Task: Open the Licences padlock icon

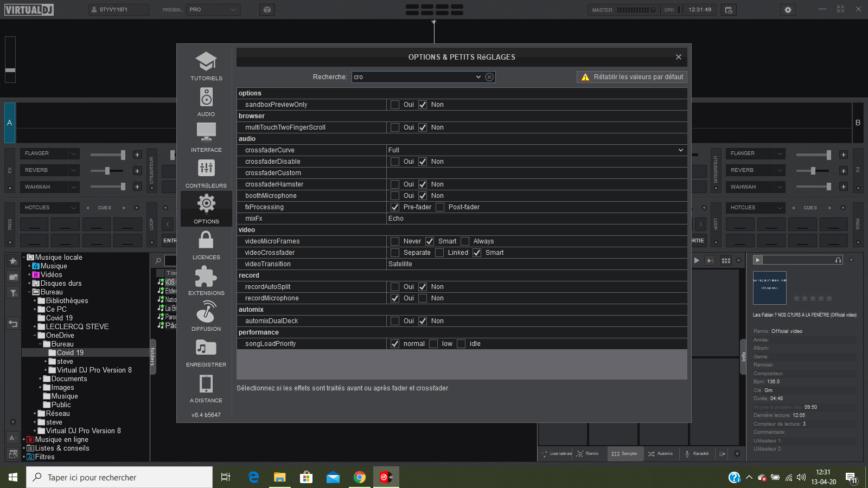Action: point(206,240)
